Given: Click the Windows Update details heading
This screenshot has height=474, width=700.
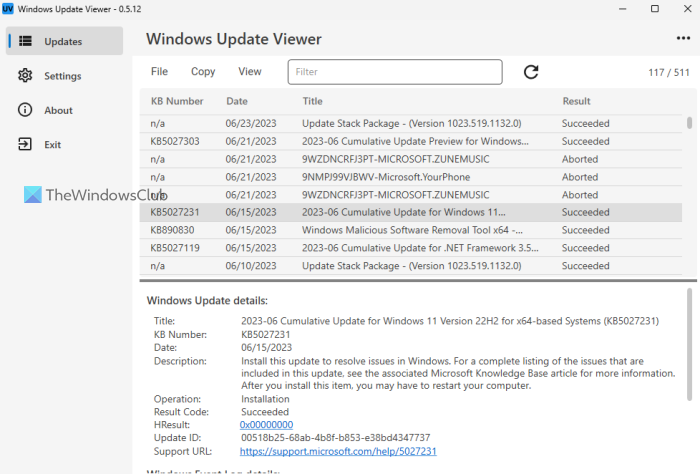Looking at the screenshot, I should [207, 301].
